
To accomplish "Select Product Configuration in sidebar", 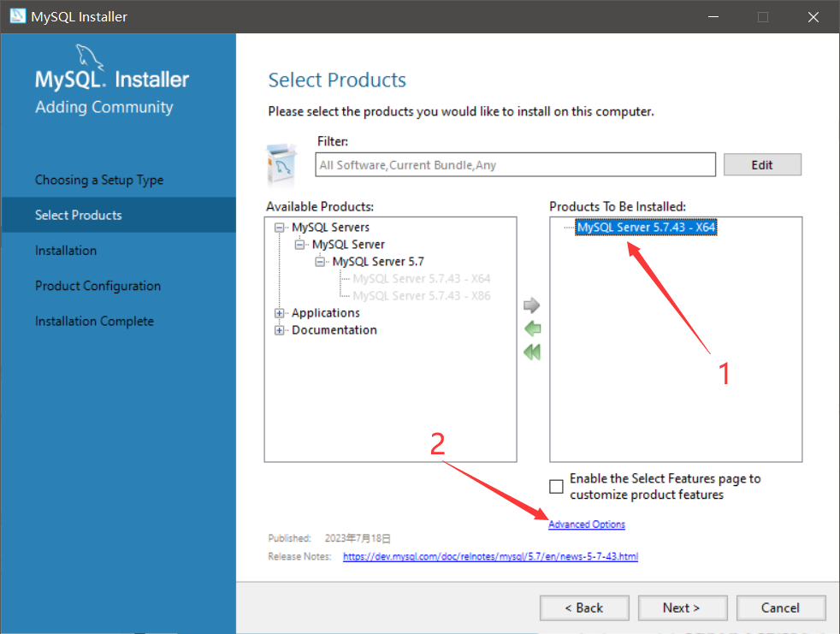I will click(x=98, y=286).
